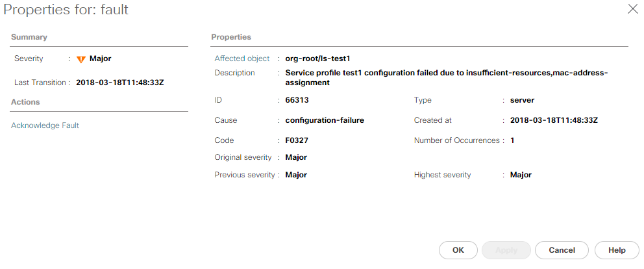Click the Number of Occurrences value
This screenshot has height=269, width=644.
tap(512, 140)
